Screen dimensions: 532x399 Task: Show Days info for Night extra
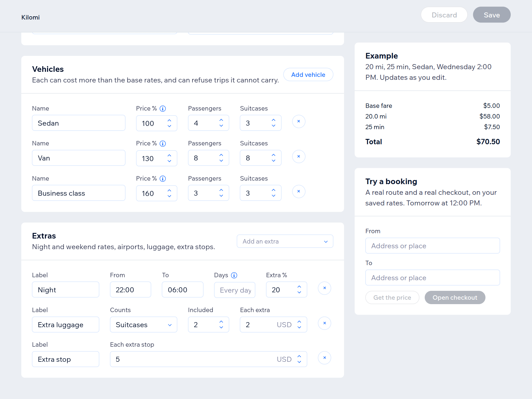(234, 275)
